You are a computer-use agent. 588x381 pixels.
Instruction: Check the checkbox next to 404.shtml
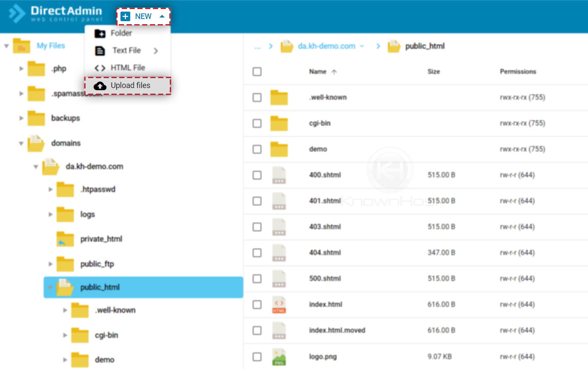pos(257,253)
